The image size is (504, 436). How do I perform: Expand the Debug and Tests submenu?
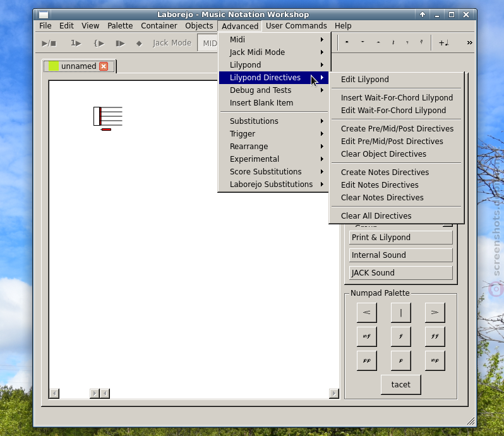274,90
